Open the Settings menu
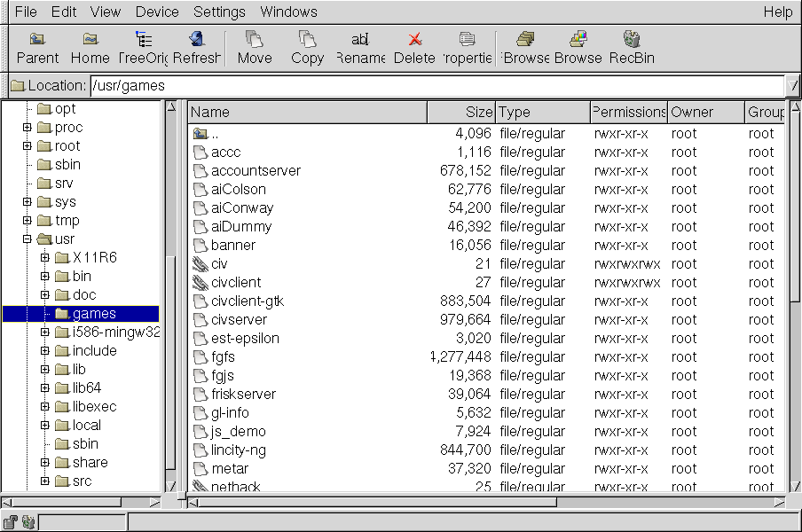Screen dimensions: 802x532 click(219, 12)
